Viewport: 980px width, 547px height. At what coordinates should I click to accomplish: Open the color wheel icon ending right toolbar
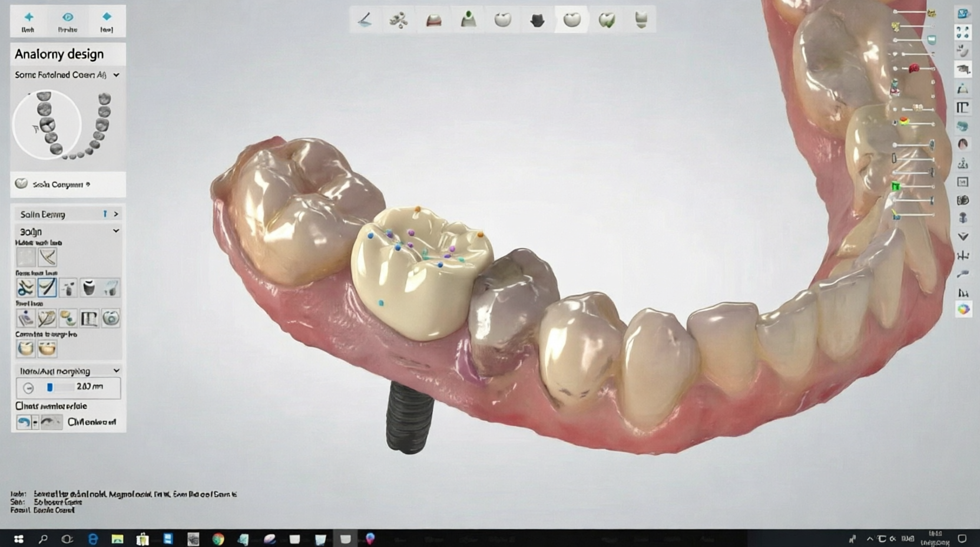(963, 309)
